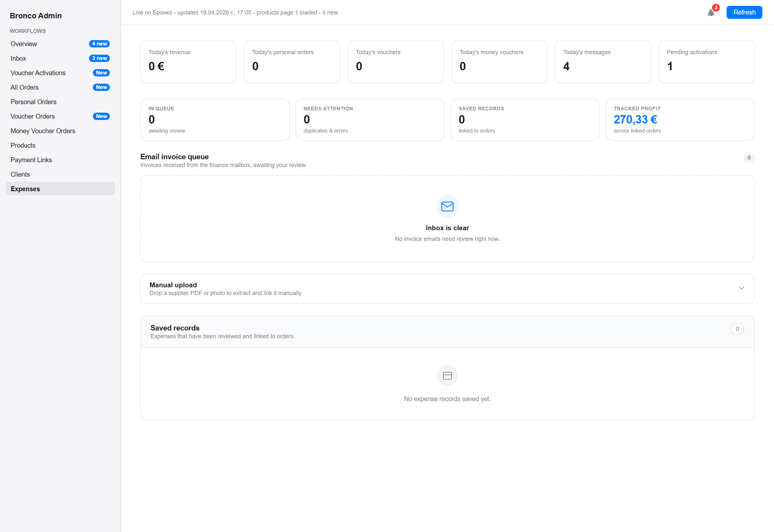The height and width of the screenshot is (532, 774).
Task: Select Money Voucher Orders
Action: point(43,131)
